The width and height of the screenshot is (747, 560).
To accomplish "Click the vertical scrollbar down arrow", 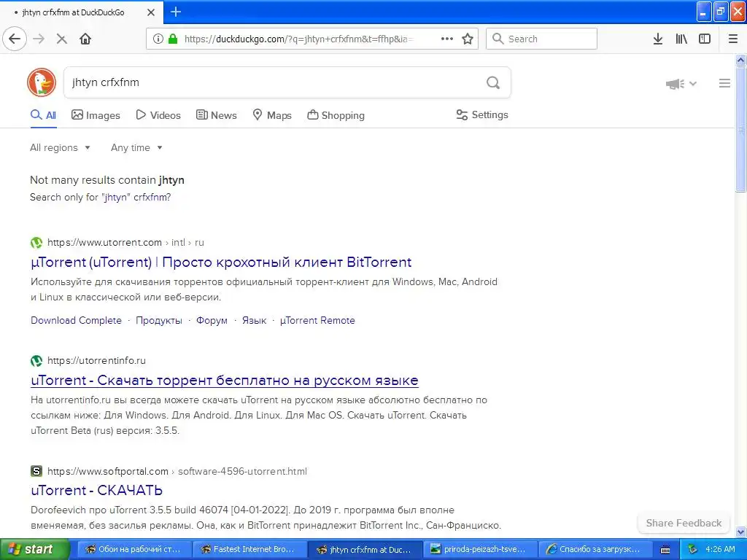I will [740, 532].
